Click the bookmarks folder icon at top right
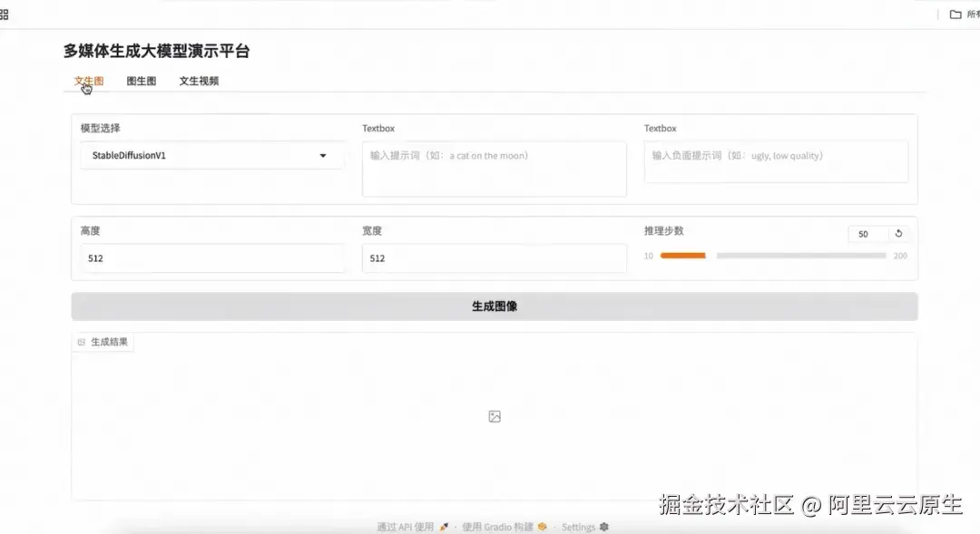 (x=955, y=15)
